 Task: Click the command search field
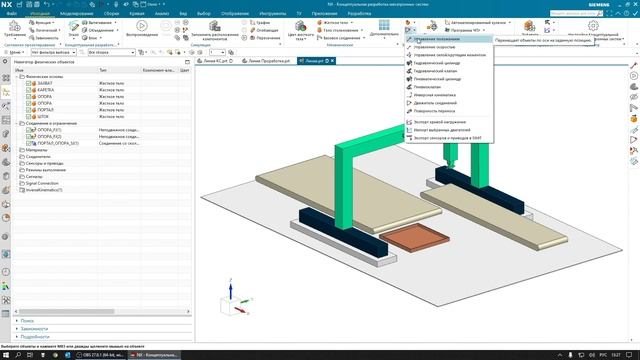coord(576,13)
